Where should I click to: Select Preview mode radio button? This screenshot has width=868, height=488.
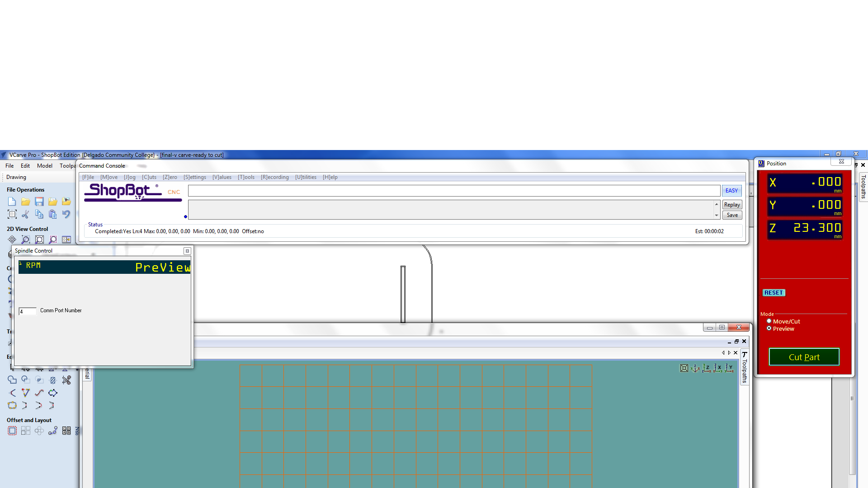[769, 328]
